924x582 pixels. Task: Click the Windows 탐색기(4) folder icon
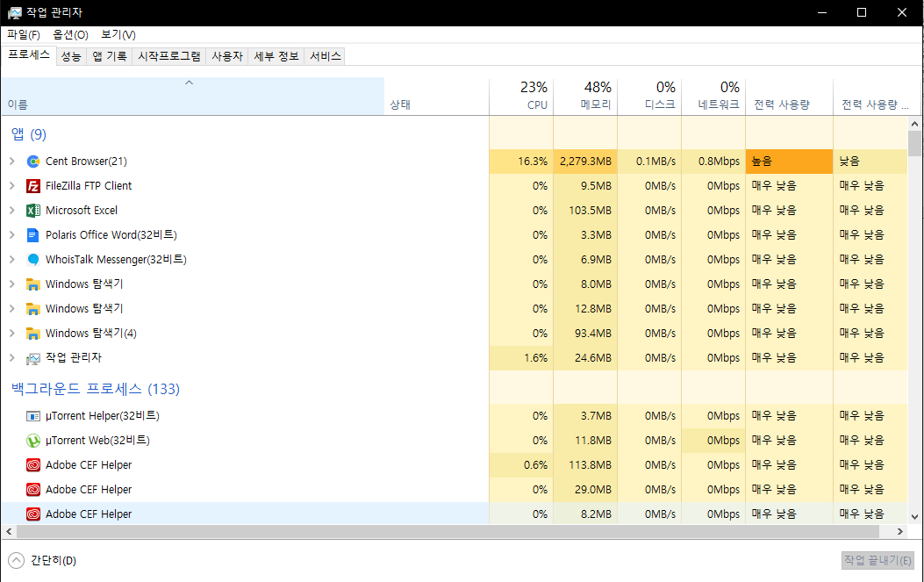pos(33,334)
